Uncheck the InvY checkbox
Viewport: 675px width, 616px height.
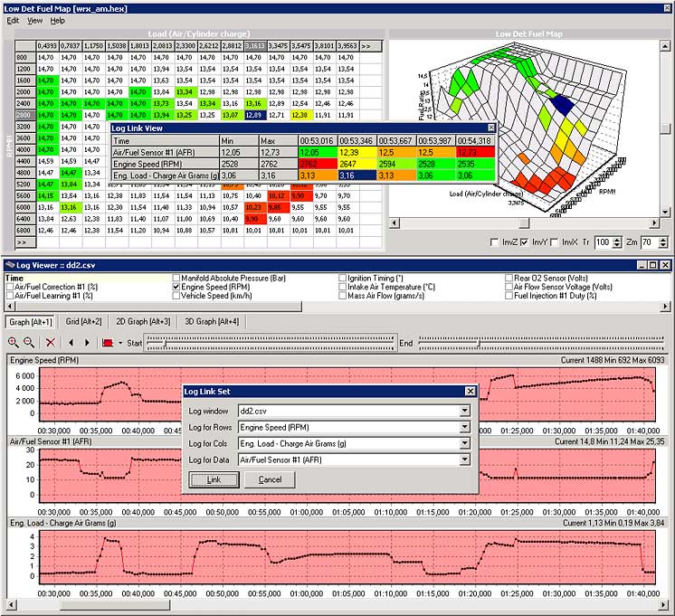click(525, 242)
